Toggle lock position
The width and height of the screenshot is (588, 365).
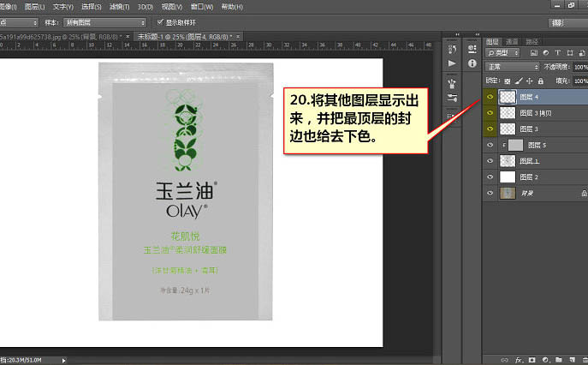530,81
